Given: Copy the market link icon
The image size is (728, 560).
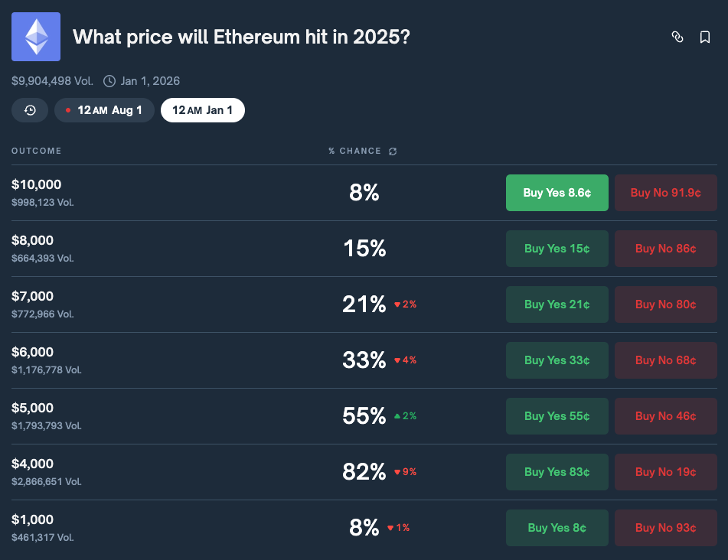Looking at the screenshot, I should (677, 37).
